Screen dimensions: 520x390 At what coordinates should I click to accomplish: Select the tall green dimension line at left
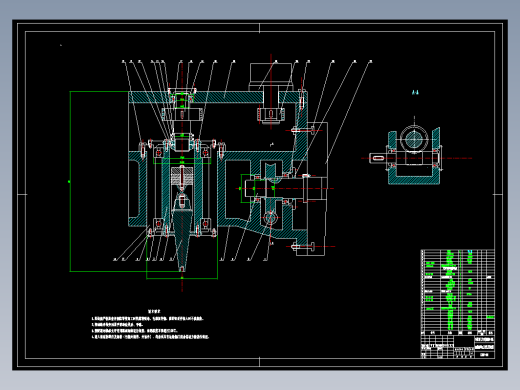coord(70,181)
